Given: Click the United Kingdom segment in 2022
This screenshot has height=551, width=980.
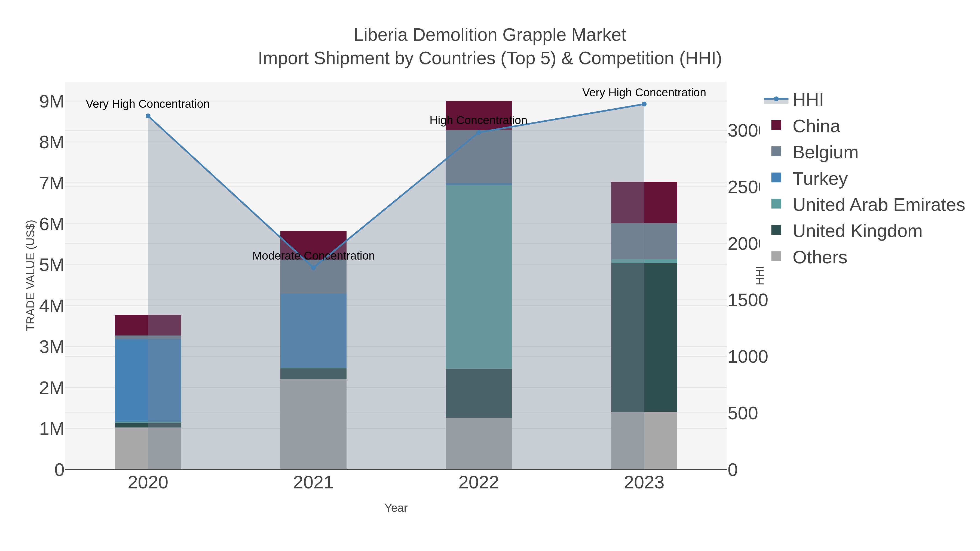Looking at the screenshot, I should point(479,393).
